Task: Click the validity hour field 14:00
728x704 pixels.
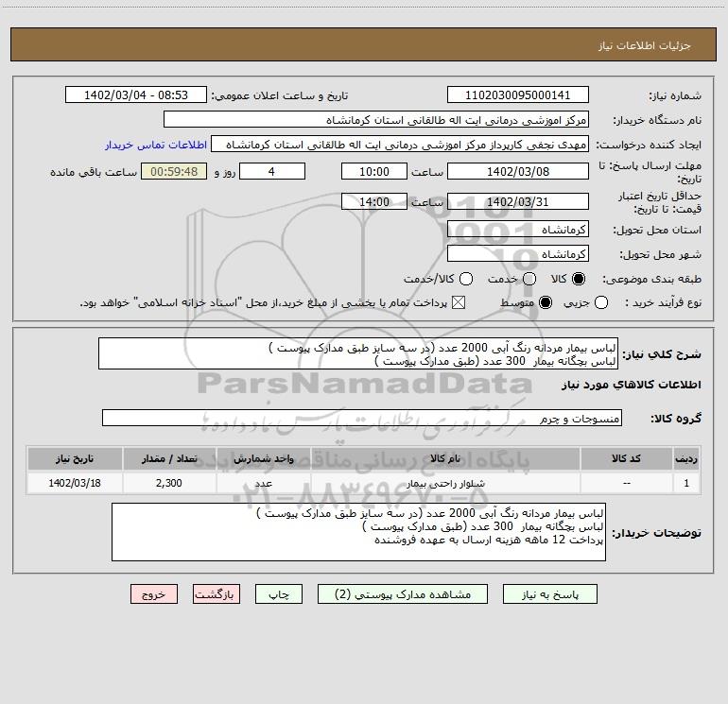Action: tap(374, 201)
